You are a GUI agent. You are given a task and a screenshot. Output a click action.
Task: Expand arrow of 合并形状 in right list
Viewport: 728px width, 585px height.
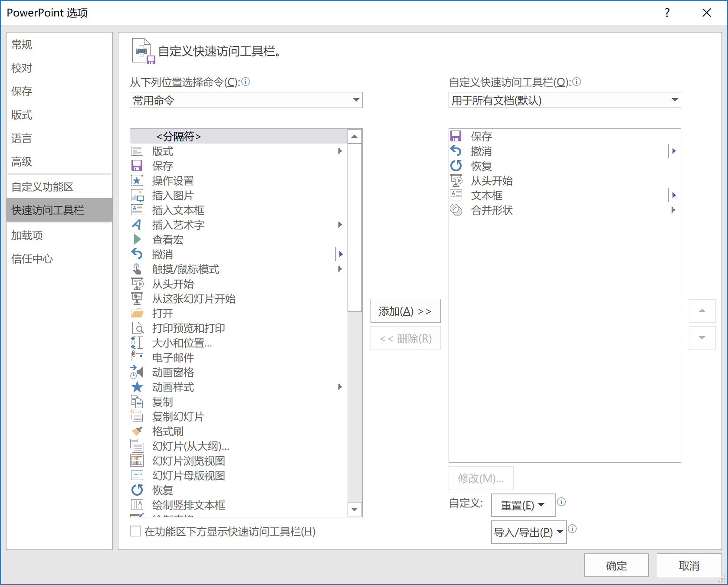[673, 210]
